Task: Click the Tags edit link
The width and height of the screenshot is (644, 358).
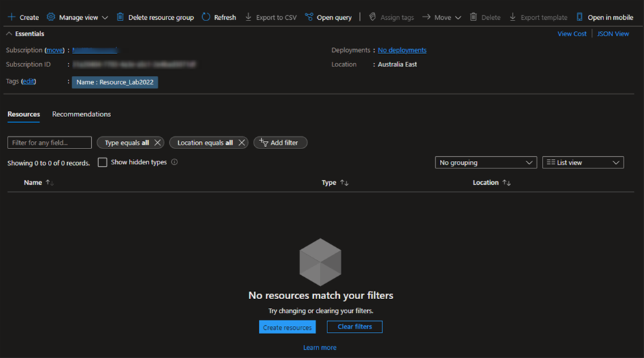Action: (28, 81)
